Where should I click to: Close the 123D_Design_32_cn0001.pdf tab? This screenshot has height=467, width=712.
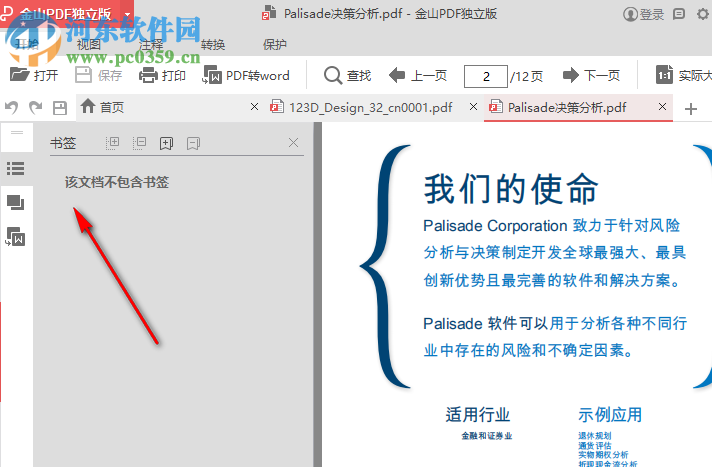pos(473,107)
